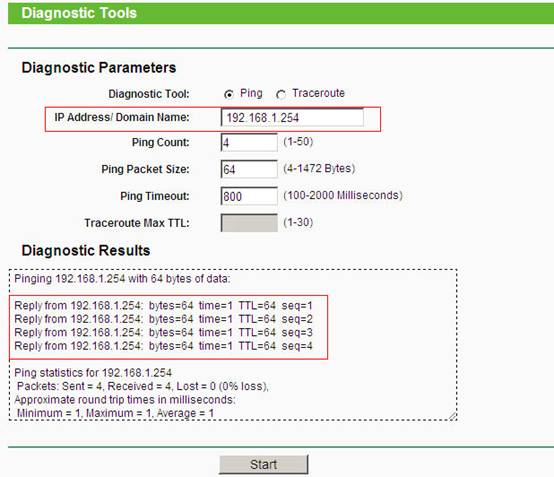Image resolution: width=554 pixels, height=477 pixels.
Task: Click the reply line with seq=4
Action: pyautogui.click(x=163, y=346)
